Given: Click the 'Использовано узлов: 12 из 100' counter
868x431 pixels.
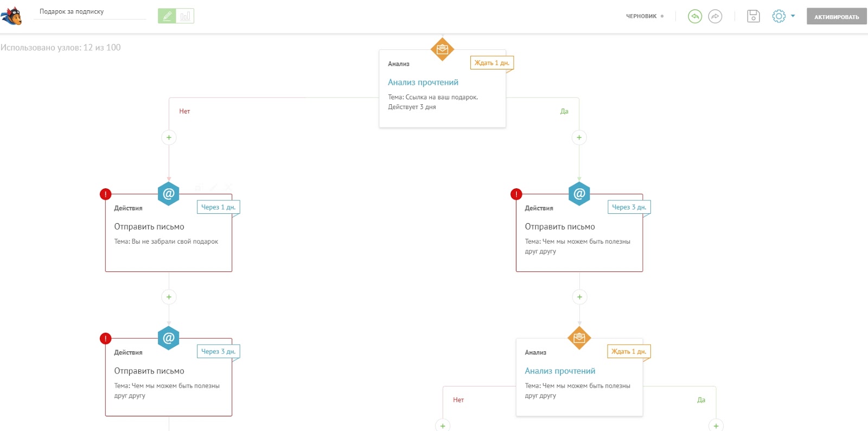Looking at the screenshot, I should [61, 48].
